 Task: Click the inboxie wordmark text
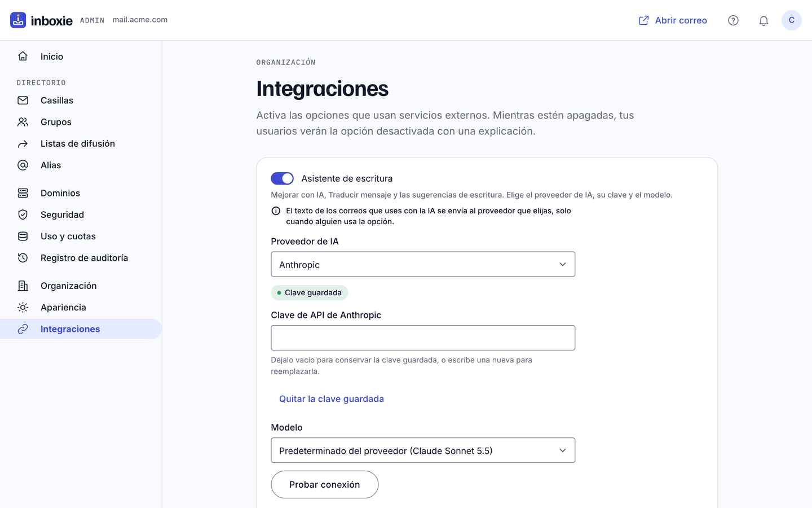[x=51, y=21]
